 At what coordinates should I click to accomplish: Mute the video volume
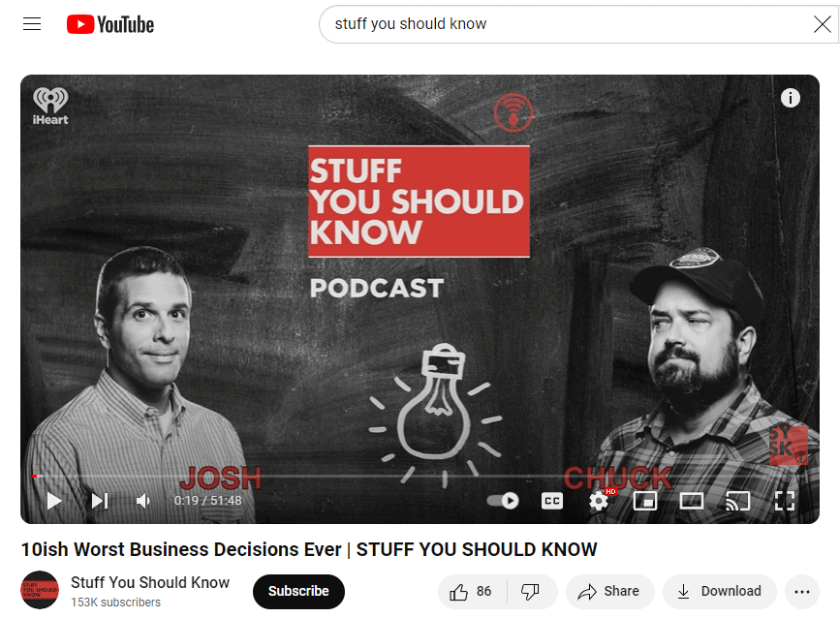point(143,501)
